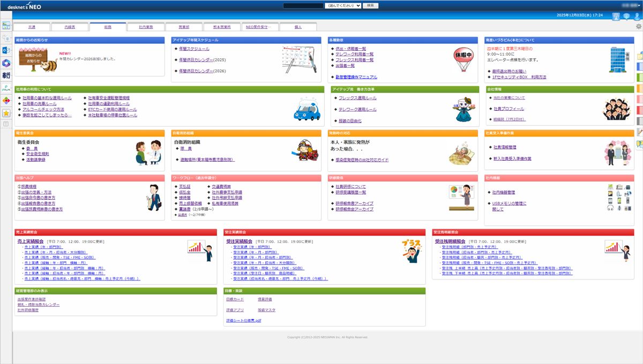The image size is (643, 364).
Task: Select the 営業部 tab
Action: (x=184, y=27)
